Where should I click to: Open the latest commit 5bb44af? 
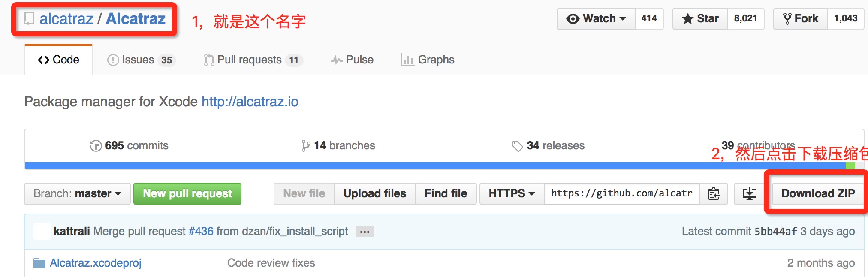[776, 232]
